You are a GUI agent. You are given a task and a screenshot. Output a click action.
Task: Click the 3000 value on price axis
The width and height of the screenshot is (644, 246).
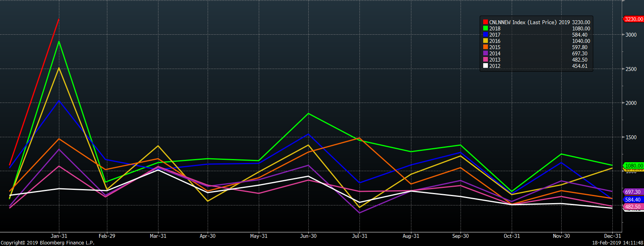pyautogui.click(x=631, y=35)
